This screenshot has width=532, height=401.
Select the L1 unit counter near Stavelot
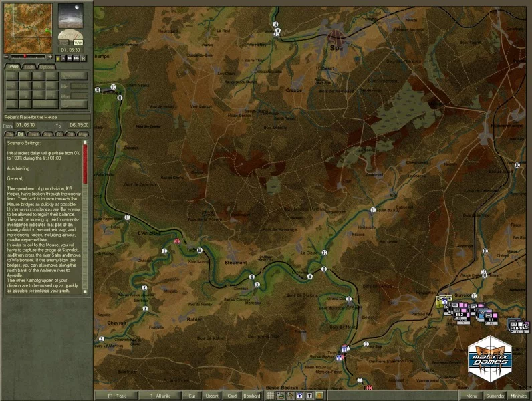[x=491, y=319]
